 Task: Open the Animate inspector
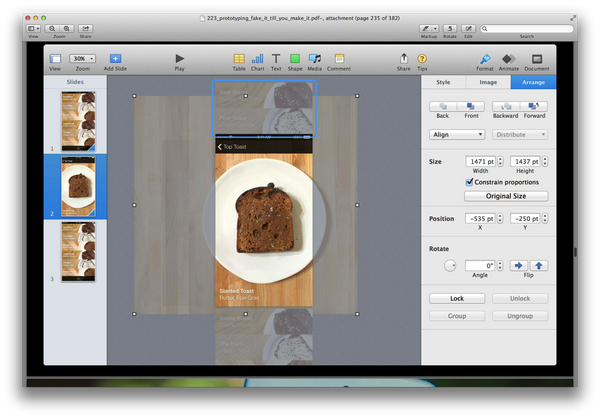pyautogui.click(x=511, y=59)
